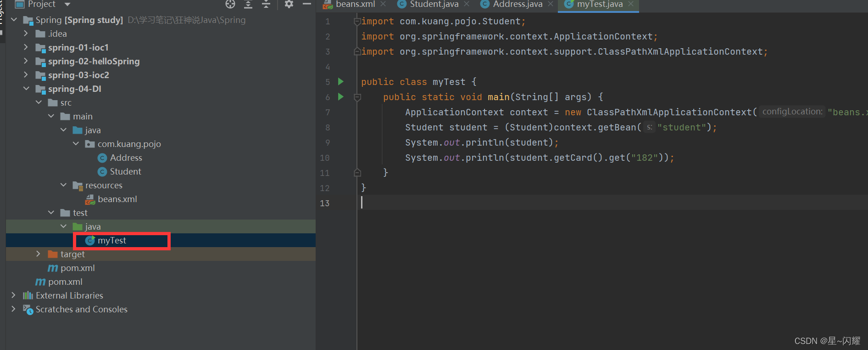Collapse the Spring root project node
Viewport: 868px width, 350px height.
pyautogui.click(x=14, y=20)
